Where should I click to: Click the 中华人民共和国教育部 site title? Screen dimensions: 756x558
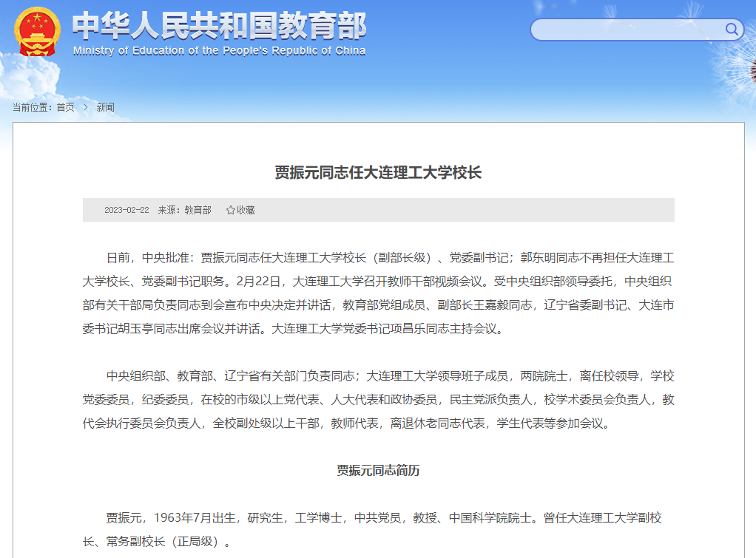point(217,24)
